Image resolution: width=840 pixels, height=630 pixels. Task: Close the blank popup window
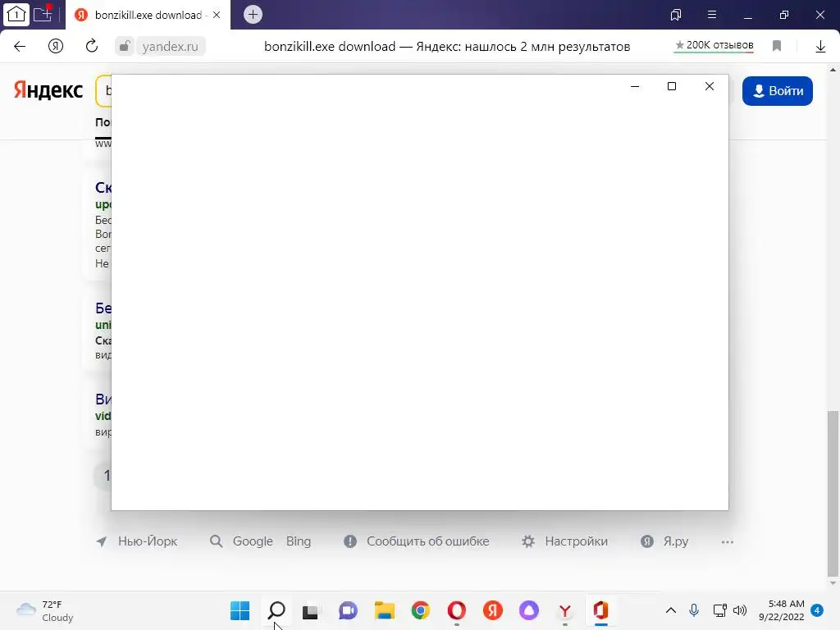coord(710,86)
